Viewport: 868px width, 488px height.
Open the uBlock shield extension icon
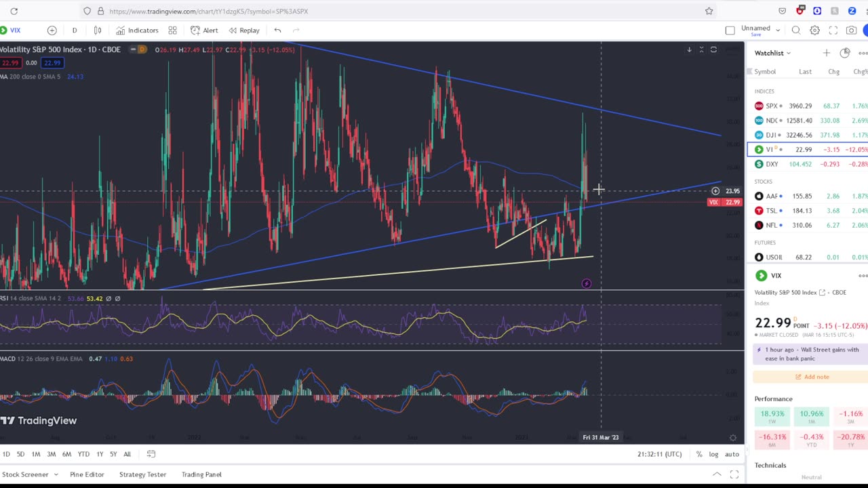800,11
